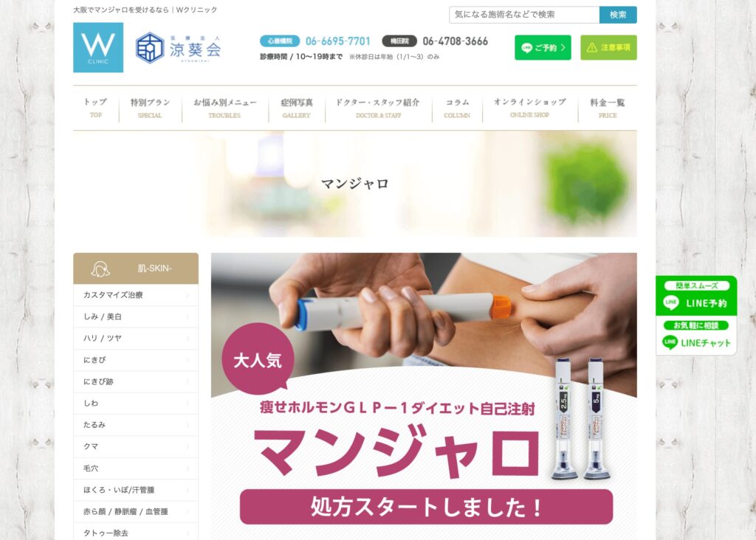Focus the 気になる施術名などで検索 search field

click(x=524, y=15)
